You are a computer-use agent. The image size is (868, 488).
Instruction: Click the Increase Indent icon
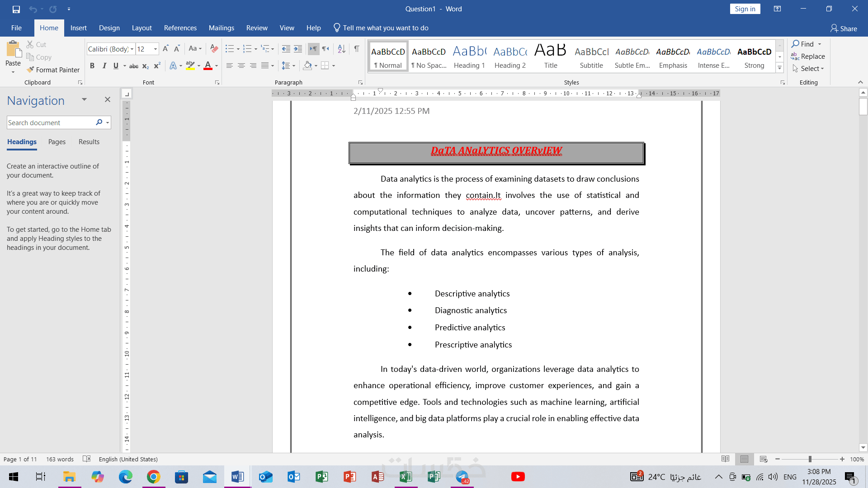coord(298,49)
